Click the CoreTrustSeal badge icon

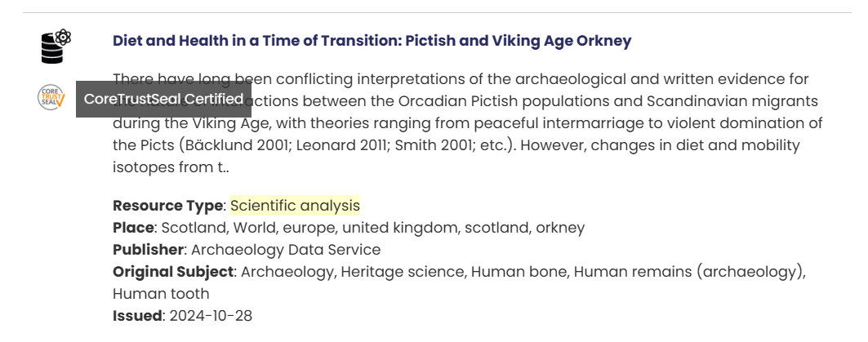click(51, 98)
